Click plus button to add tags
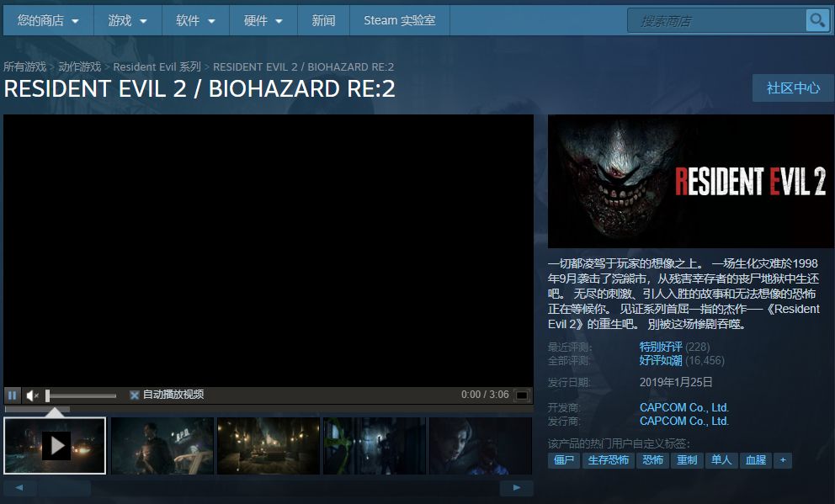This screenshot has width=835, height=504. 783,460
